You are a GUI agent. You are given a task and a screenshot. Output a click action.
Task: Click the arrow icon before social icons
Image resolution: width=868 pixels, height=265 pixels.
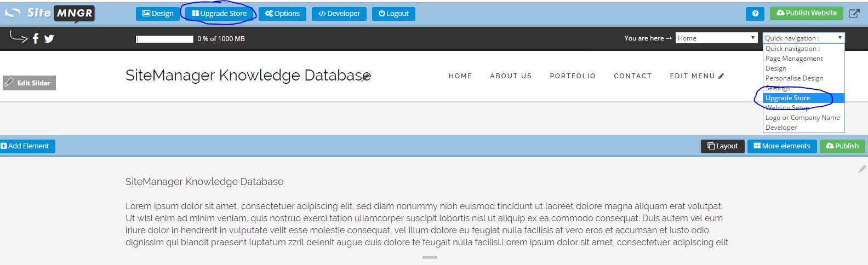pos(19,37)
